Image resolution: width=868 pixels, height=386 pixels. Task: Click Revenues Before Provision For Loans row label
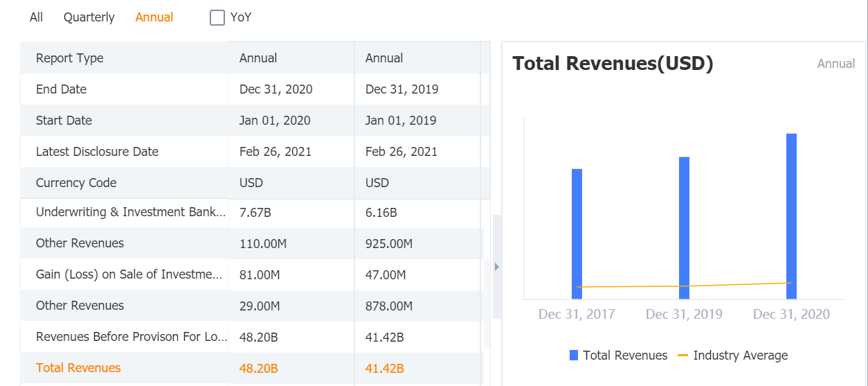(130, 337)
